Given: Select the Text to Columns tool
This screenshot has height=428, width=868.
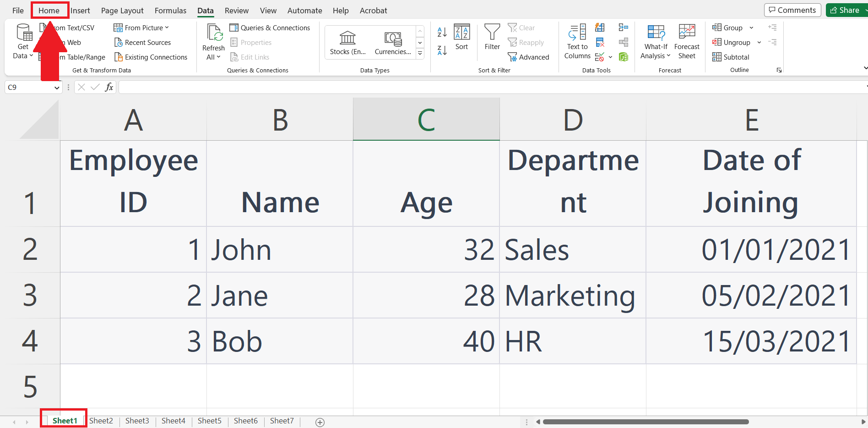Looking at the screenshot, I should click(577, 42).
